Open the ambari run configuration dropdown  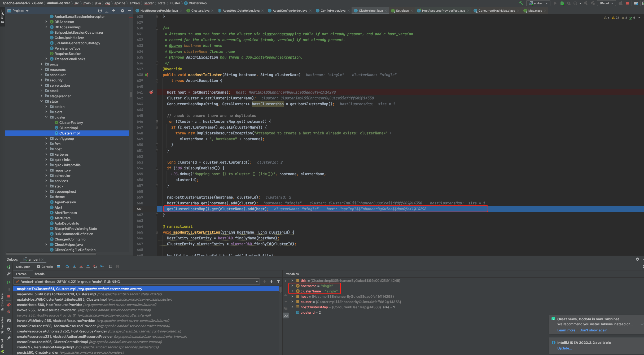pyautogui.click(x=538, y=3)
